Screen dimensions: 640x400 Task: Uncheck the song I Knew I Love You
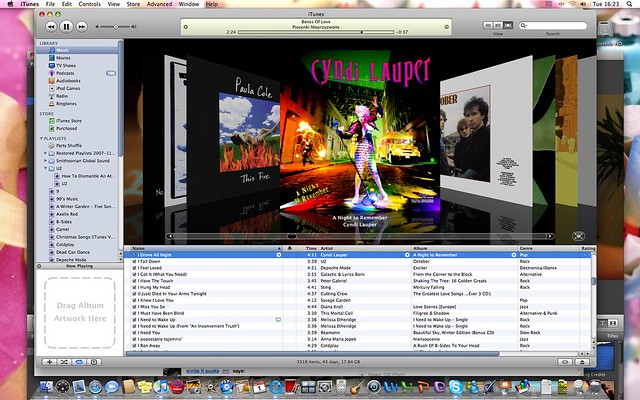click(x=134, y=300)
